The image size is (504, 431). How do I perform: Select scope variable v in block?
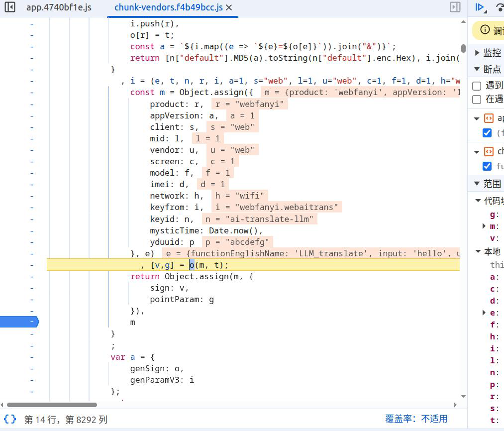point(494,238)
